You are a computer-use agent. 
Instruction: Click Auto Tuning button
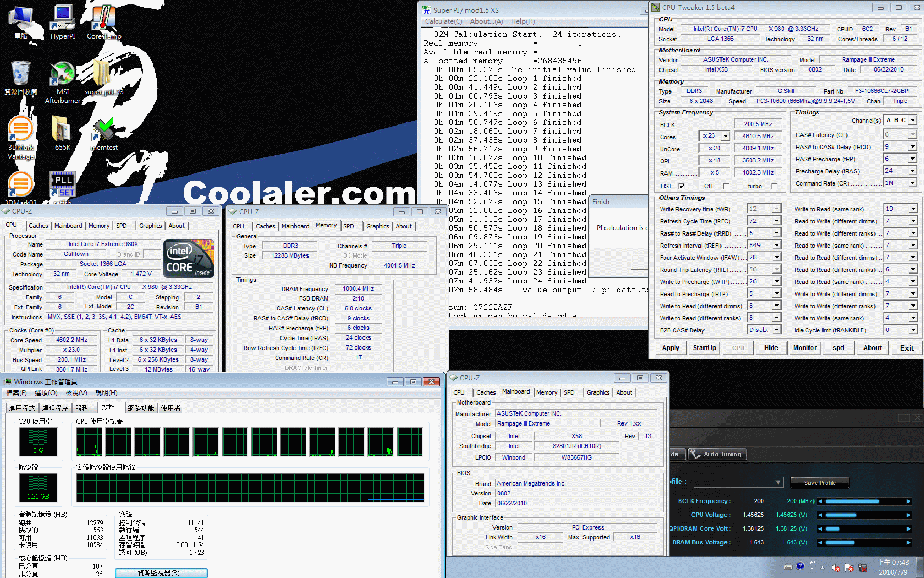click(717, 454)
